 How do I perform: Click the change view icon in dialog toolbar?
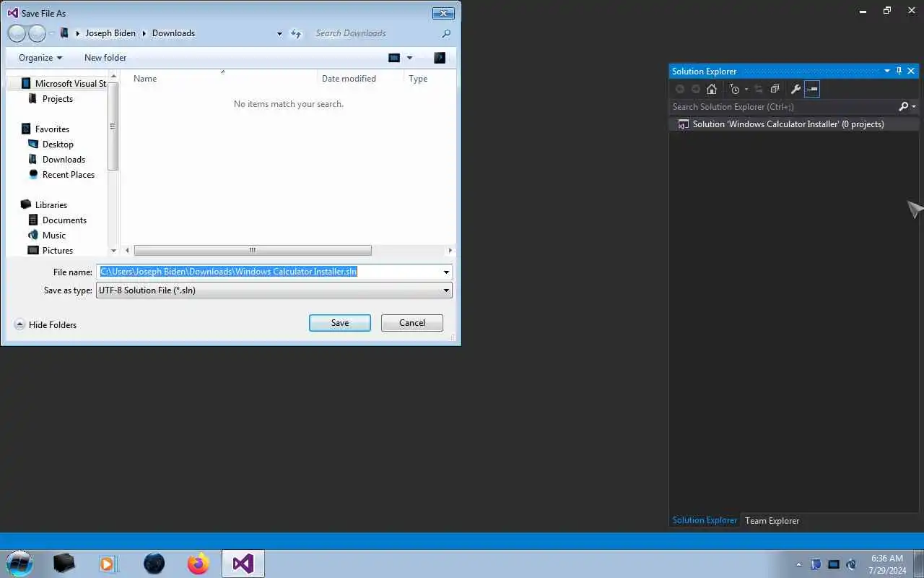tap(394, 58)
